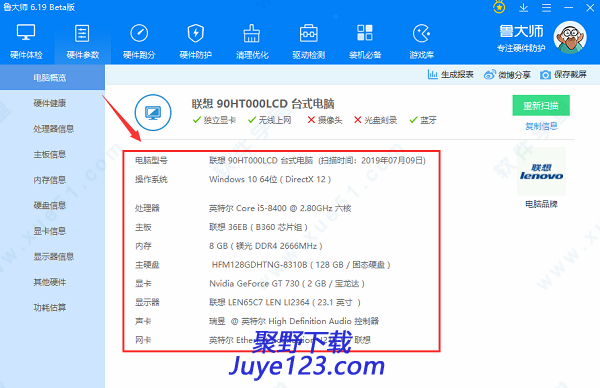
Task: Click the 摄像头 feature label
Action: pos(330,120)
